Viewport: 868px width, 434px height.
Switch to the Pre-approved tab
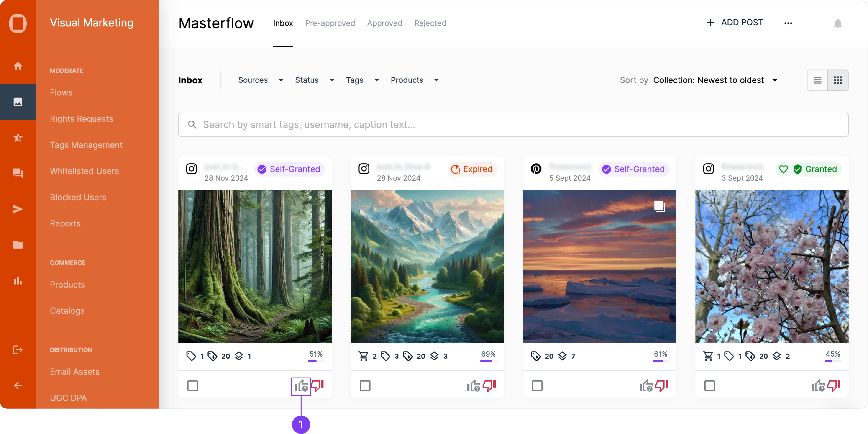(330, 23)
